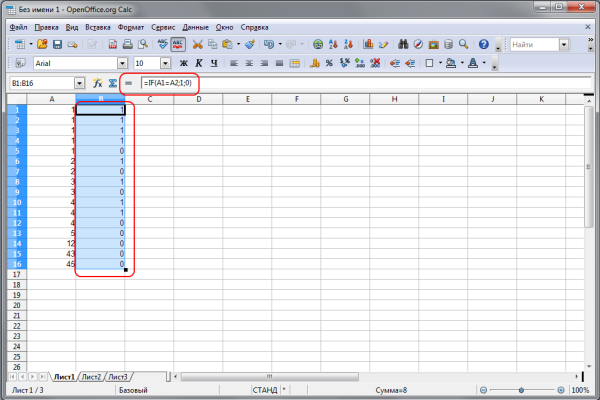Viewport: 600px width, 400px height.
Task: Apply currency number format
Action: 315,64
